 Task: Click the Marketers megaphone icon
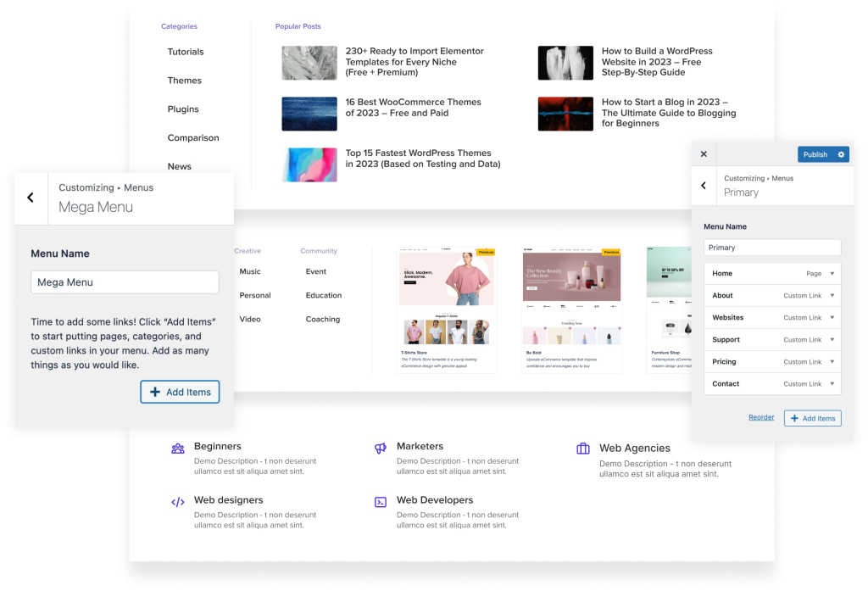pos(381,449)
